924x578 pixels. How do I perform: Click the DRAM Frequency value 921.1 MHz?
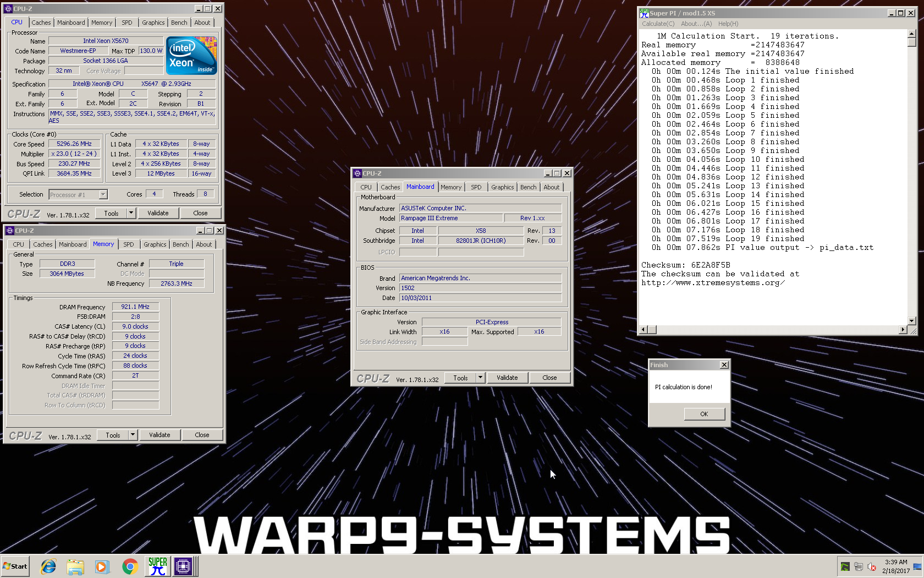[135, 307]
